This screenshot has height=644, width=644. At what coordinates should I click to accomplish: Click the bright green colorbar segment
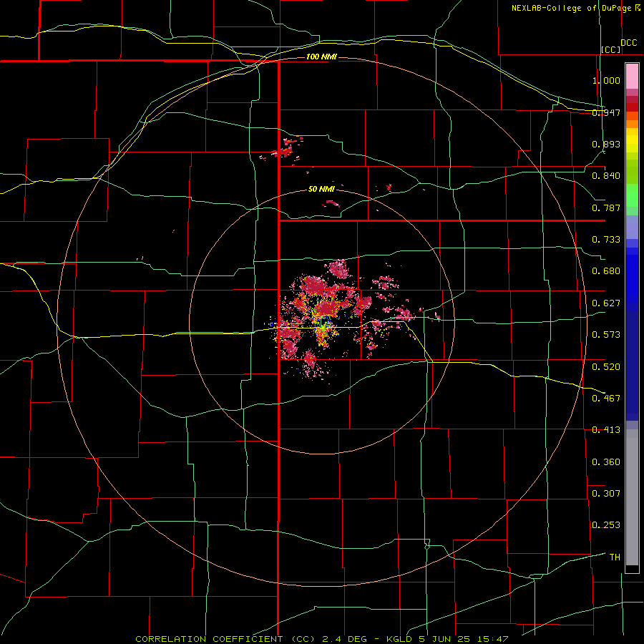(x=632, y=195)
